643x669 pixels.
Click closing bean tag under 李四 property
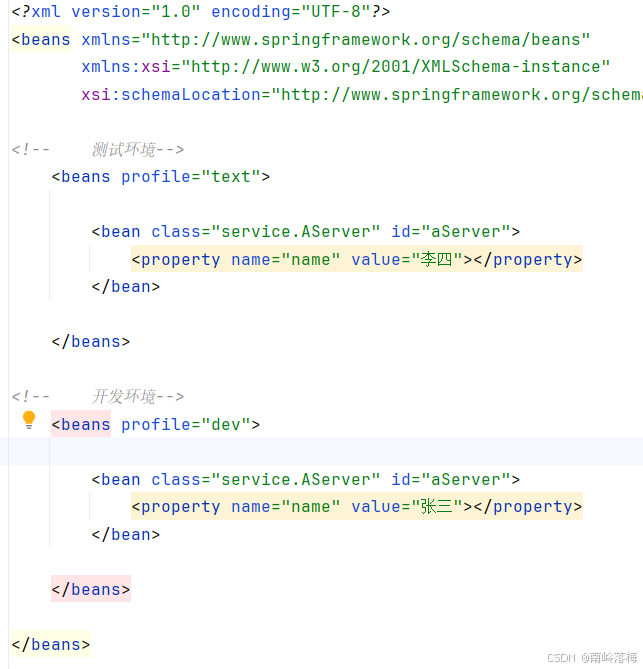[x=125, y=287]
